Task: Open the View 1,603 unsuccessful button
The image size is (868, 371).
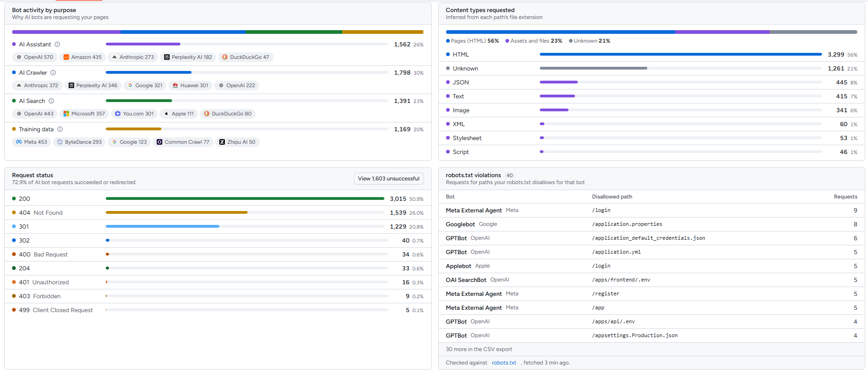Action: tap(389, 179)
